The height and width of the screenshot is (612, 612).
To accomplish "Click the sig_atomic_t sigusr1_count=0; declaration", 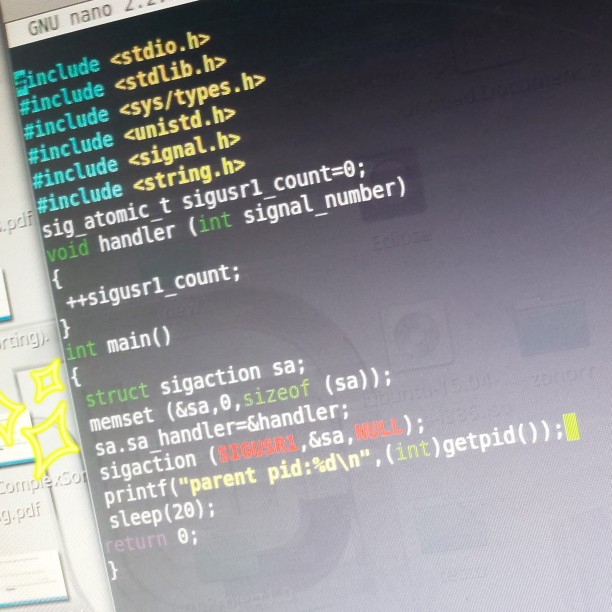I will click(x=203, y=199).
